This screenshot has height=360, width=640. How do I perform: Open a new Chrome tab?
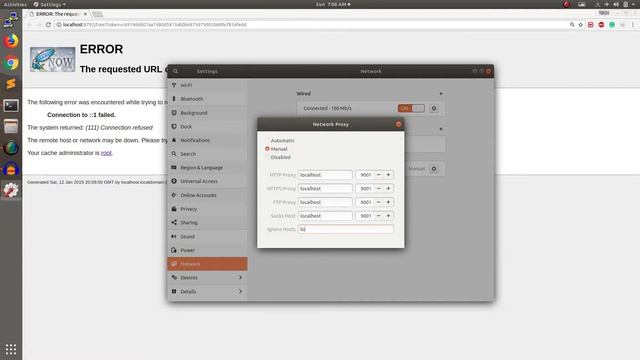click(97, 14)
